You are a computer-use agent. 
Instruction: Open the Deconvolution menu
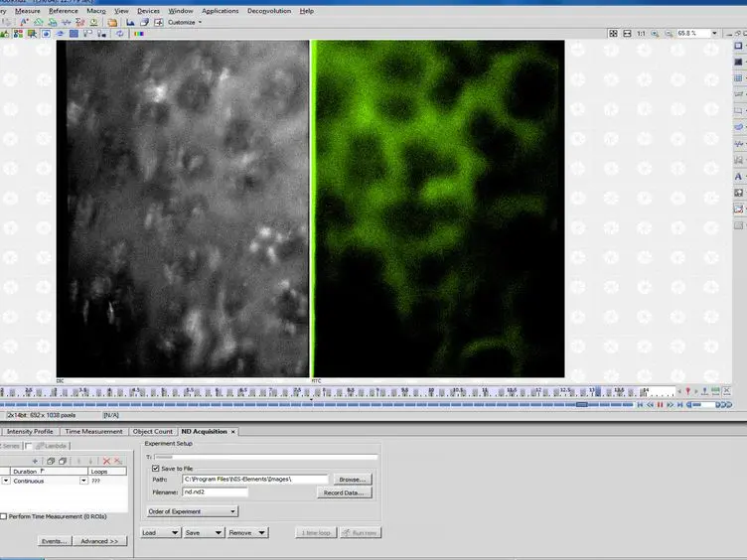[x=268, y=11]
